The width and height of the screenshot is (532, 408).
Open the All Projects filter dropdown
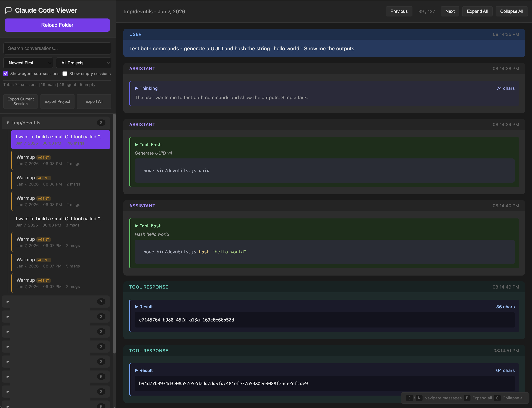84,63
